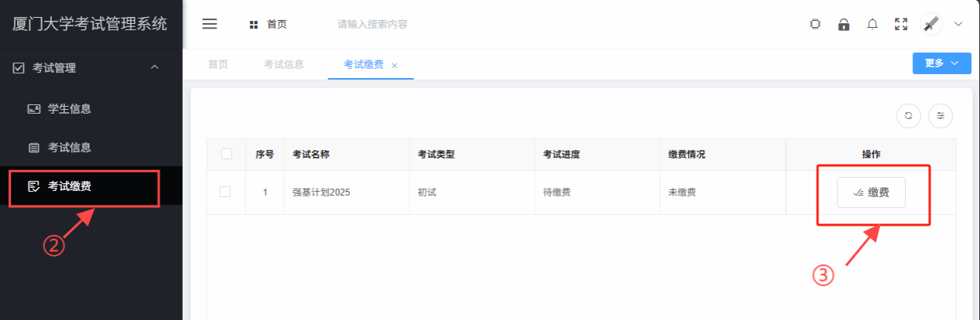This screenshot has height=320, width=980.
Task: Select the 强基计划2025 row checkbox
Action: 225,192
